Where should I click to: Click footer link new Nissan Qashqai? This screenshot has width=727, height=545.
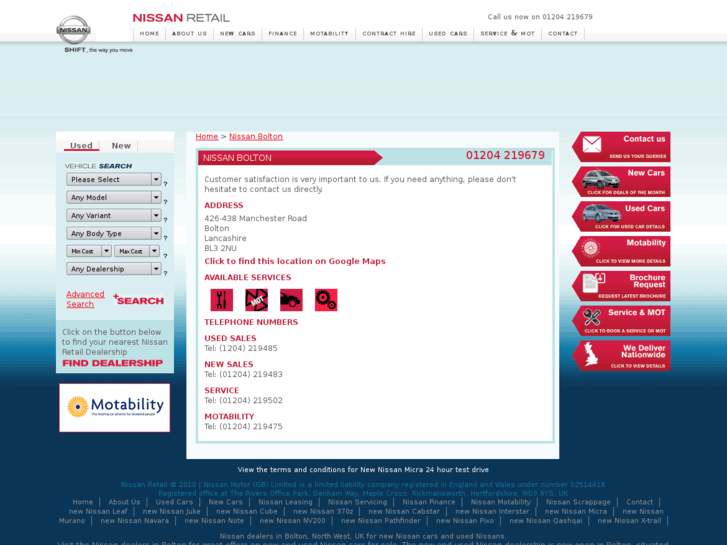[x=546, y=520]
